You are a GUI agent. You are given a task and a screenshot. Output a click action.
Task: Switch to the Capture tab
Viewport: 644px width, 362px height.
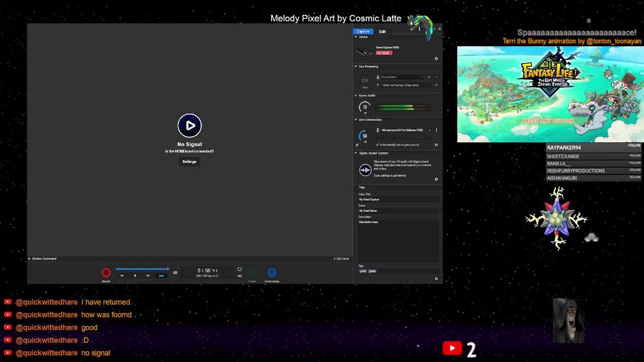click(363, 31)
